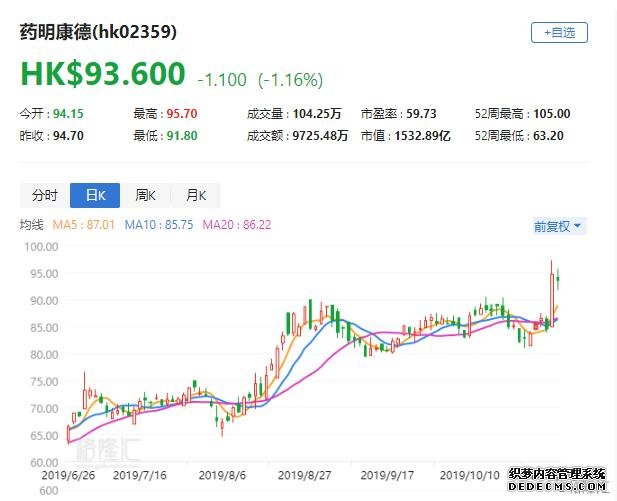Click the 药明康德(hk02359) stock title
Image resolution: width=617 pixels, height=501 pixels.
[99, 32]
